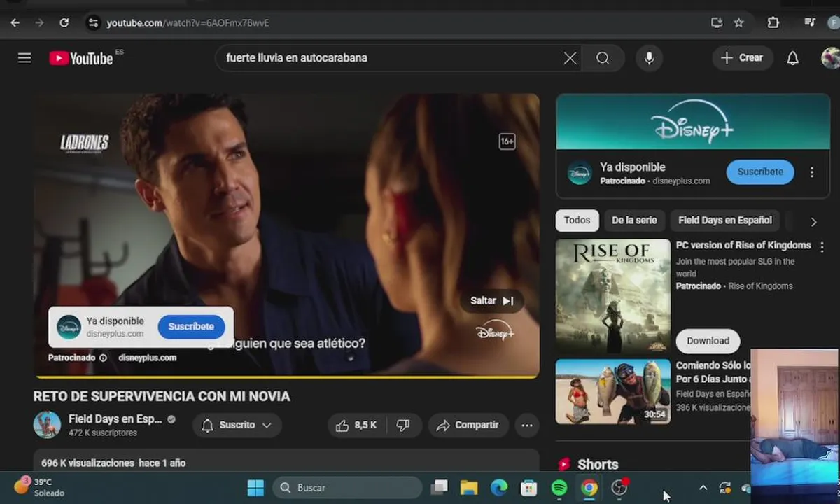Open Microsoft Edge from the taskbar

[x=498, y=487]
